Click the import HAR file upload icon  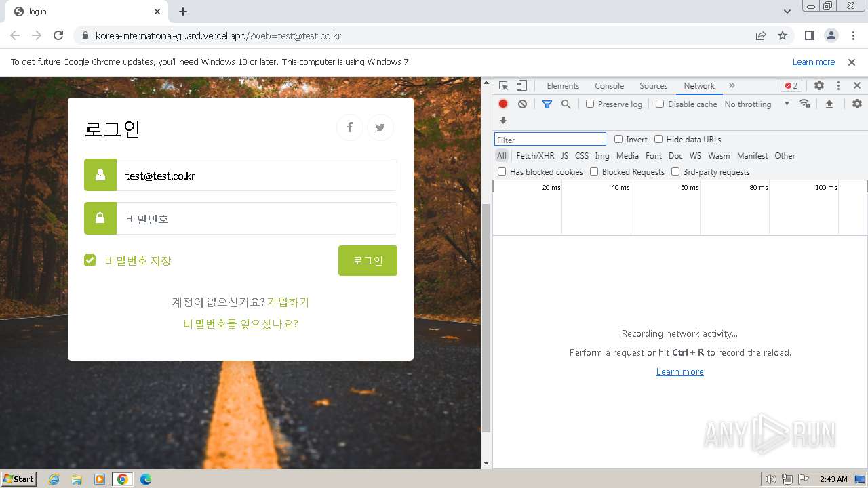pos(829,104)
